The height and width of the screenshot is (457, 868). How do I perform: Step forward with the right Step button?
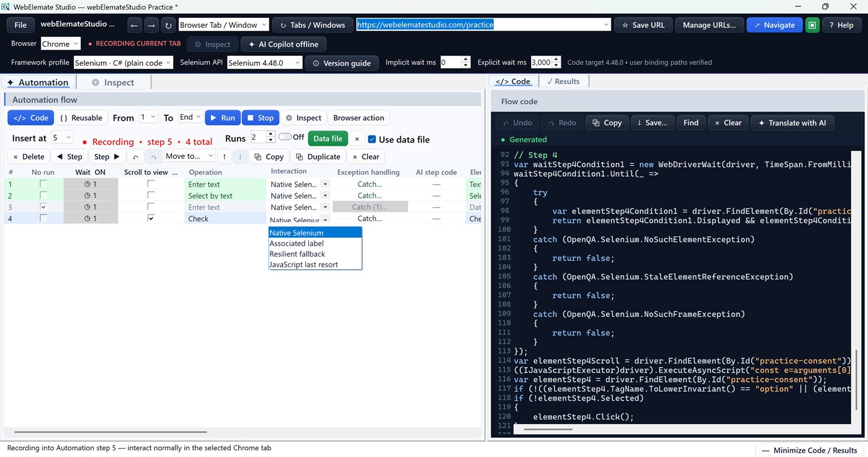(107, 156)
